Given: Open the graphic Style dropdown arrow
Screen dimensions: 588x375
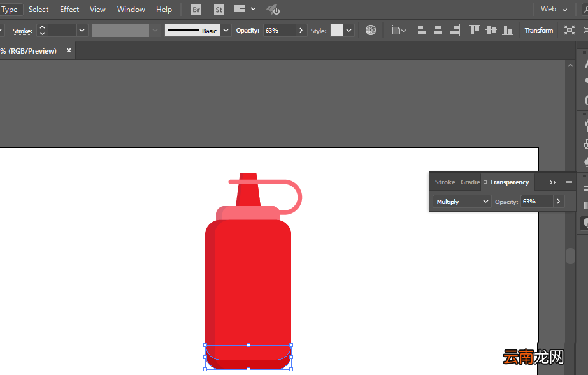Looking at the screenshot, I should [x=348, y=31].
